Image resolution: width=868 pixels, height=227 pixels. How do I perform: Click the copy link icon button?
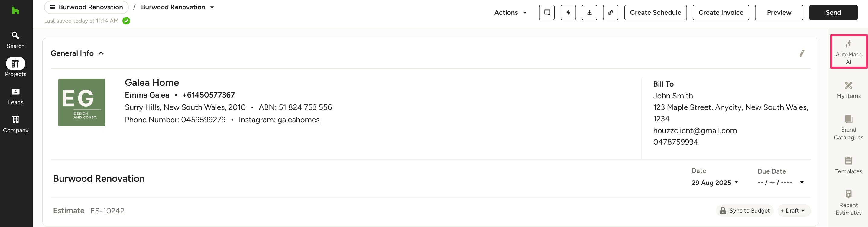pos(610,12)
